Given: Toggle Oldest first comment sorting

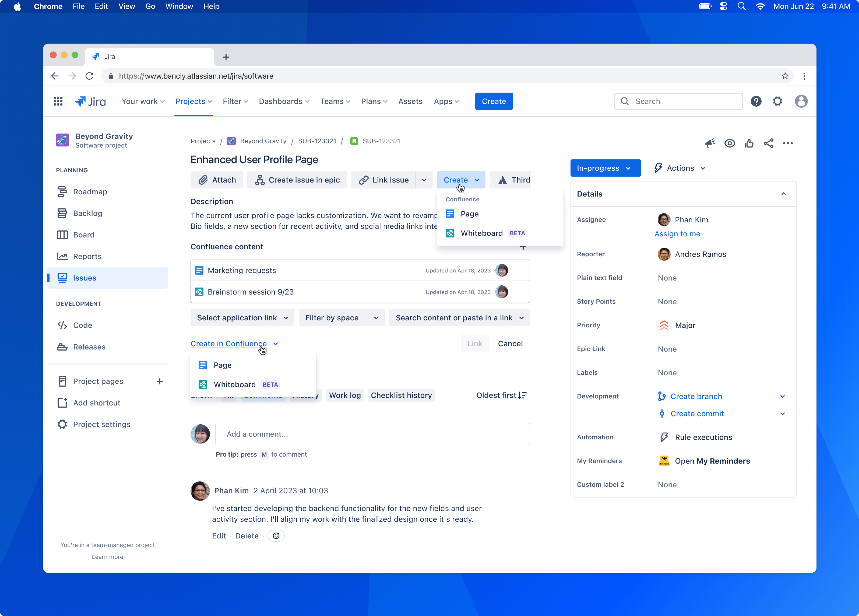Looking at the screenshot, I should pos(501,395).
